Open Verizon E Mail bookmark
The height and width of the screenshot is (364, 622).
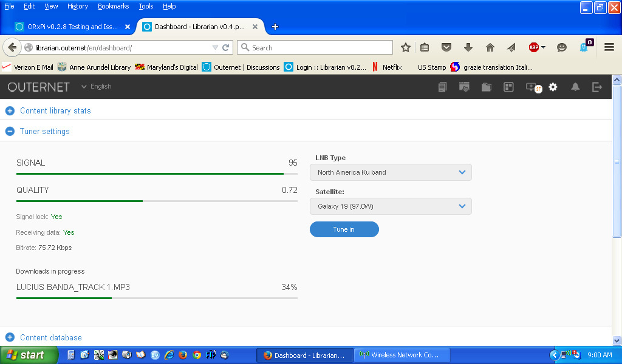(x=28, y=67)
